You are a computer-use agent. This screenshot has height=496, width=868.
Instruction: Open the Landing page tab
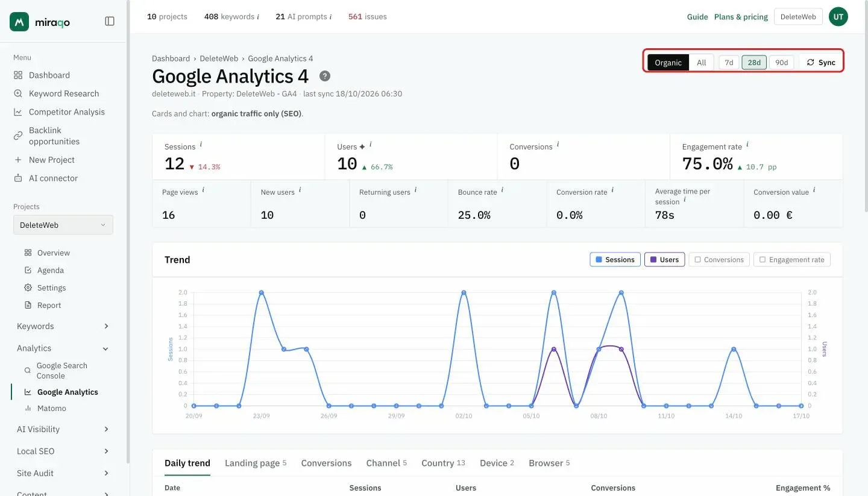pos(256,463)
